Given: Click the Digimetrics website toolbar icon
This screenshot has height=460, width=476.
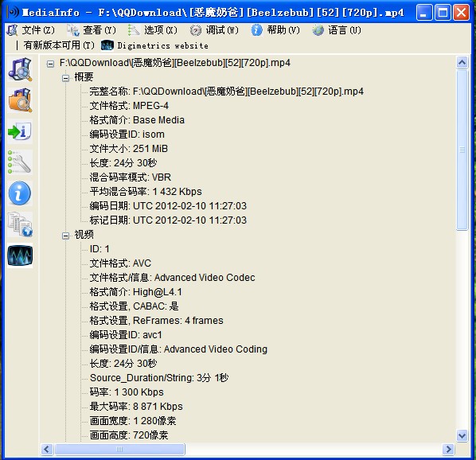Looking at the screenshot, I should (x=107, y=45).
